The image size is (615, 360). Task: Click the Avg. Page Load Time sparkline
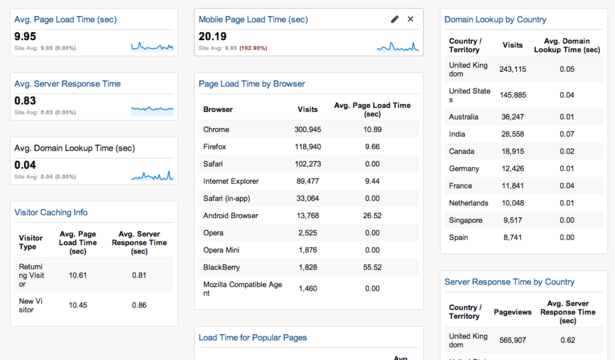pos(152,47)
